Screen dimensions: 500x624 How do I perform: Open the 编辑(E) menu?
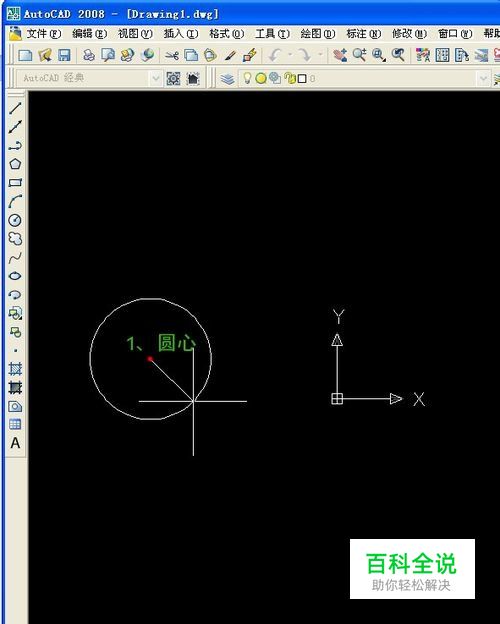[x=90, y=34]
